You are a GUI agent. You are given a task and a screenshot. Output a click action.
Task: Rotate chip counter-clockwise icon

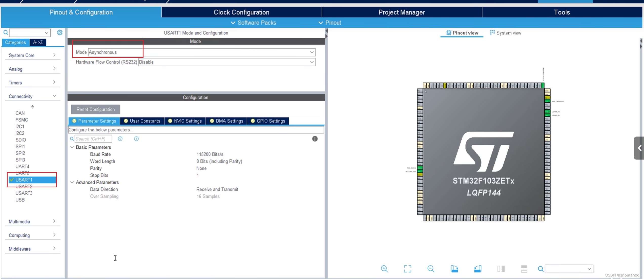click(x=477, y=269)
